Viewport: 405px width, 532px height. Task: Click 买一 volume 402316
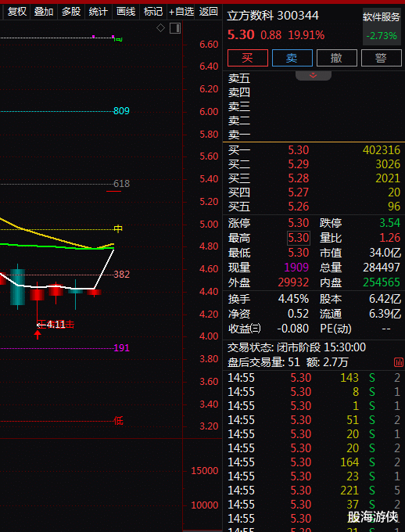pos(382,150)
